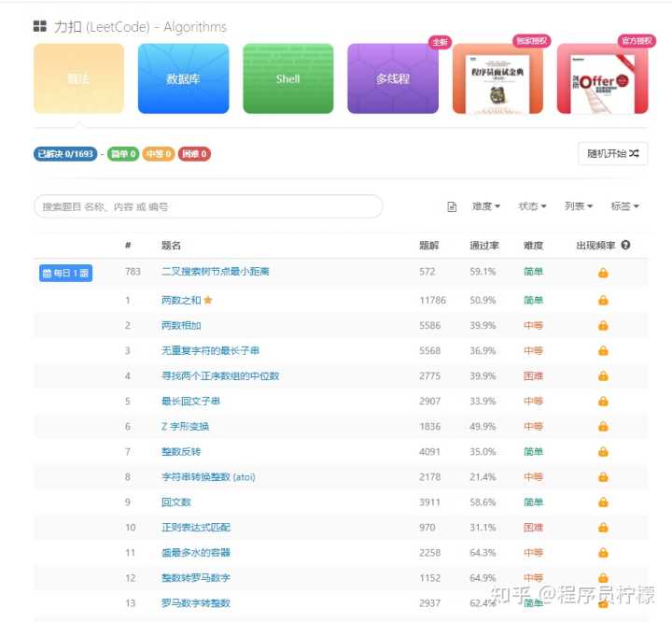Screen dimensions: 672x622
Task: Click lock icon in 正则表达式匹配 row
Action: pyautogui.click(x=603, y=527)
